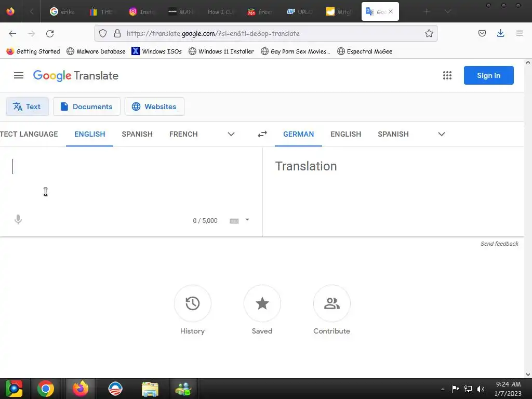The width and height of the screenshot is (532, 399).
Task: Open the on-screen keyboard input tool
Action: point(234,221)
